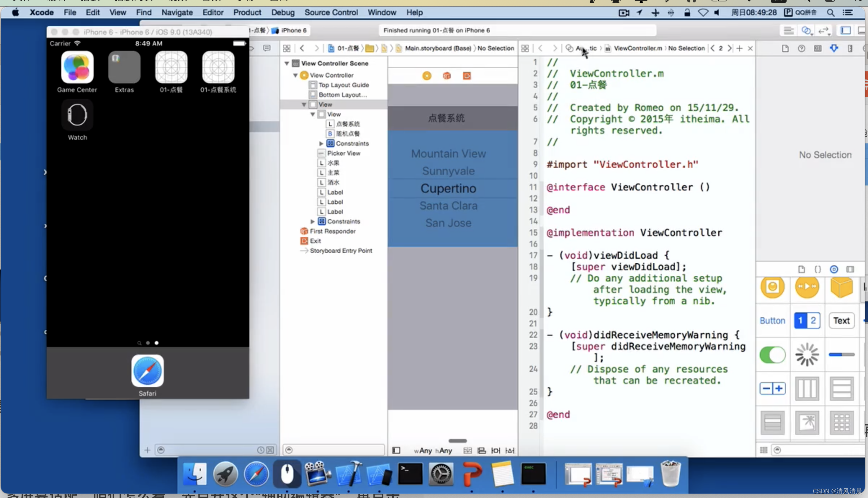Show the Identity inspector
This screenshot has width=868, height=498.
[x=818, y=48]
